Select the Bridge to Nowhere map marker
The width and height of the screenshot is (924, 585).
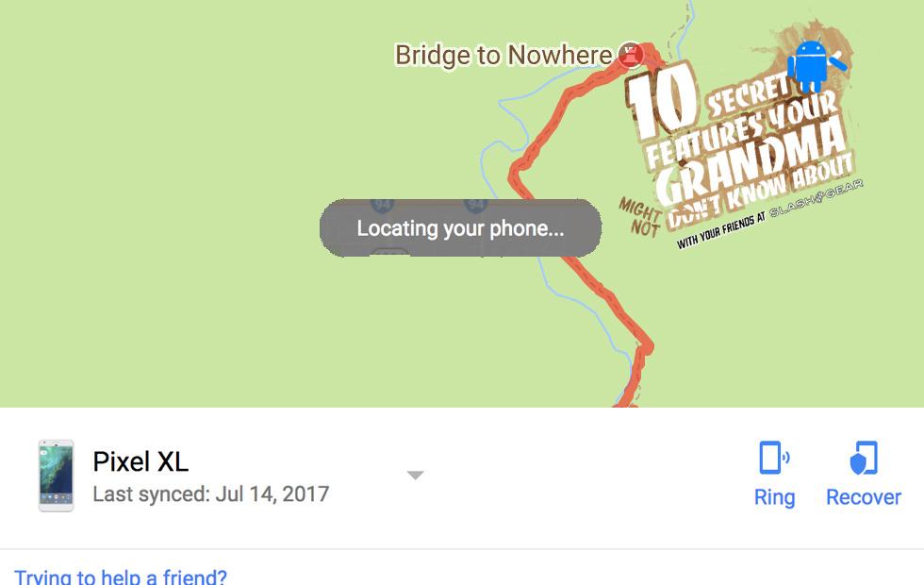point(630,56)
